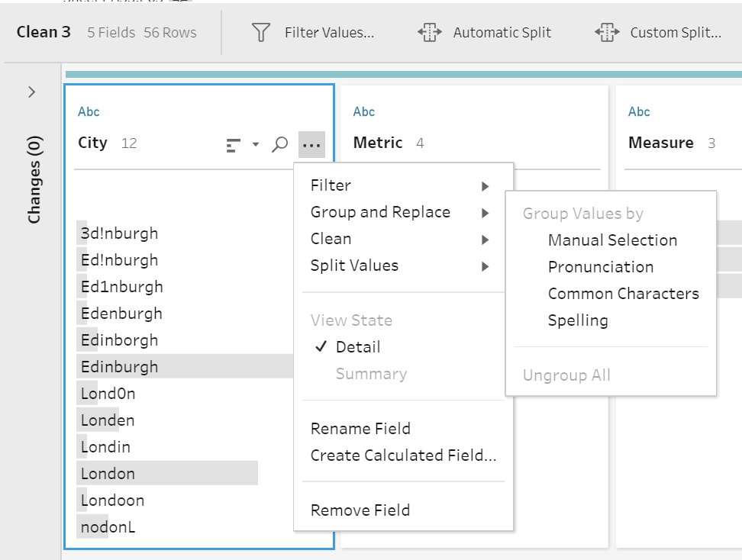Image resolution: width=742 pixels, height=560 pixels.
Task: Switch to Summary view state
Action: (x=371, y=373)
